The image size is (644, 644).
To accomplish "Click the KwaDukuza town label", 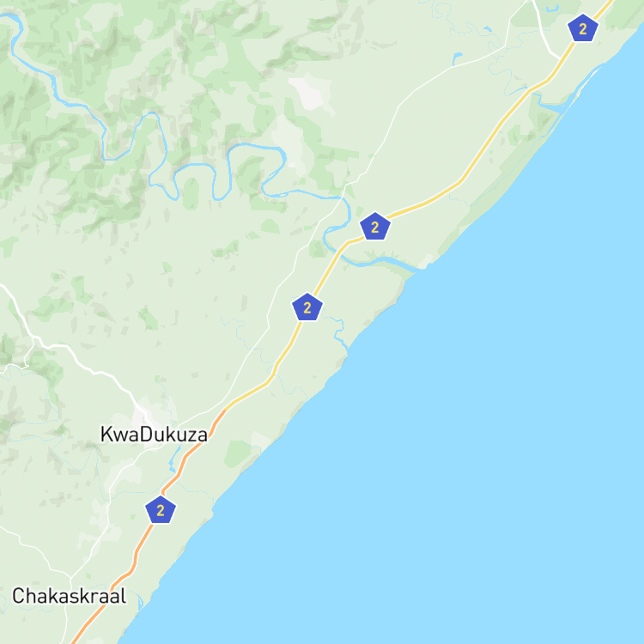I will (x=154, y=434).
